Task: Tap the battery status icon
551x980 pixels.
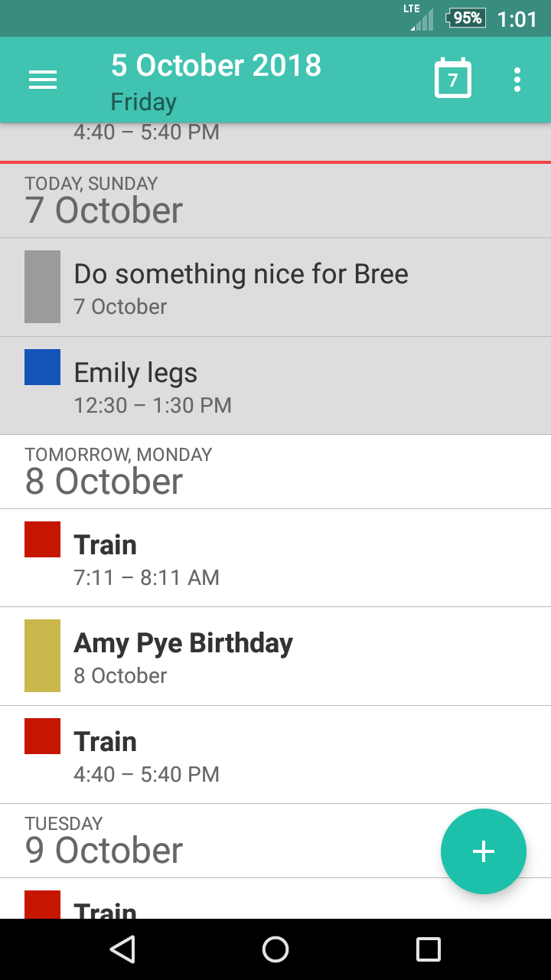Action: coord(466,18)
